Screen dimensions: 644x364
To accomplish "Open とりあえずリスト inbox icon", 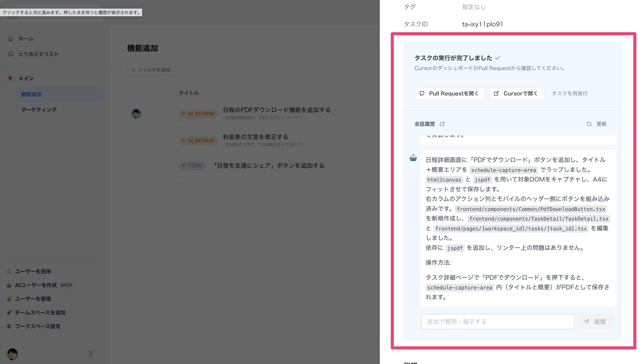I will (x=10, y=54).
